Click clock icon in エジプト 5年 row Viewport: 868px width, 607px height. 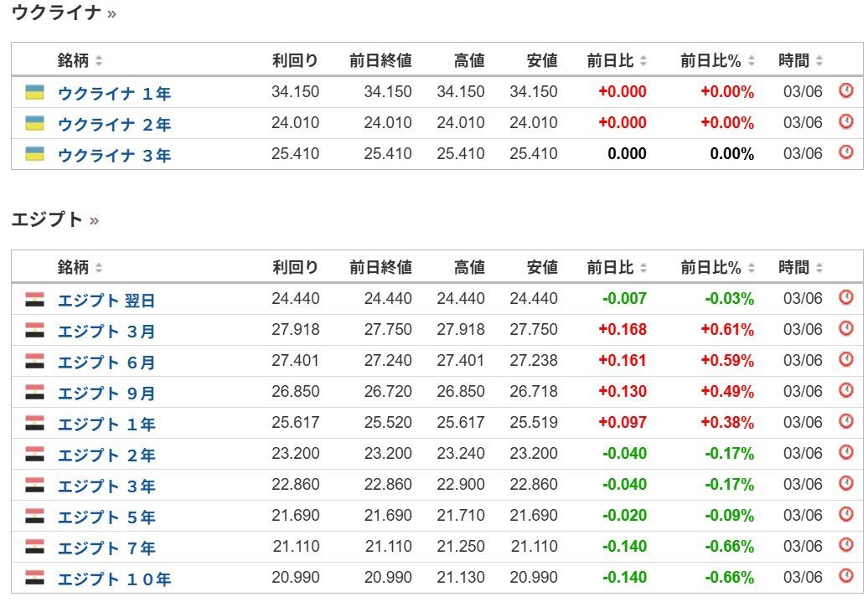[x=846, y=514]
